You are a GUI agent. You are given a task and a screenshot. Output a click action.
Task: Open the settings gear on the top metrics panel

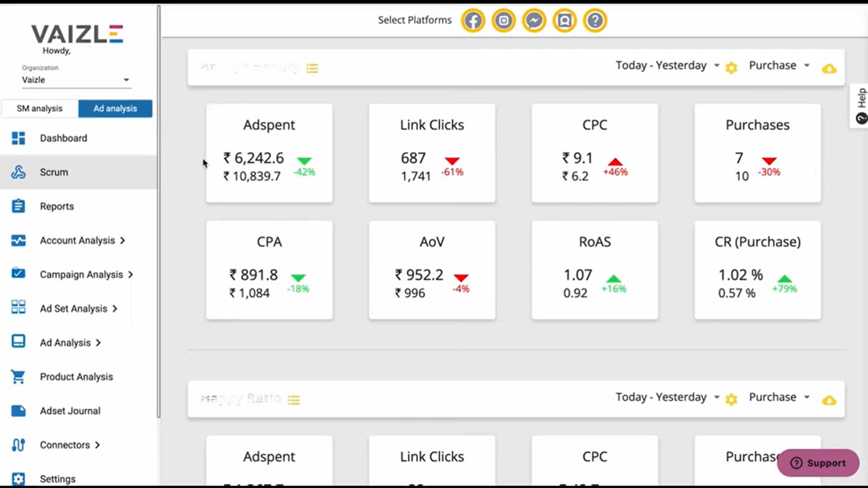pyautogui.click(x=731, y=68)
